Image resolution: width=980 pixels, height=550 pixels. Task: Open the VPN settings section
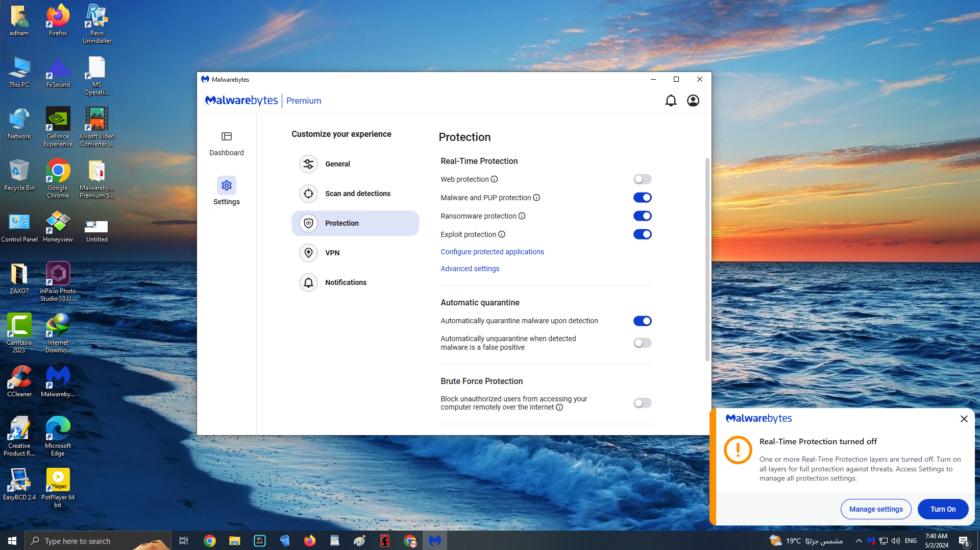coord(355,253)
